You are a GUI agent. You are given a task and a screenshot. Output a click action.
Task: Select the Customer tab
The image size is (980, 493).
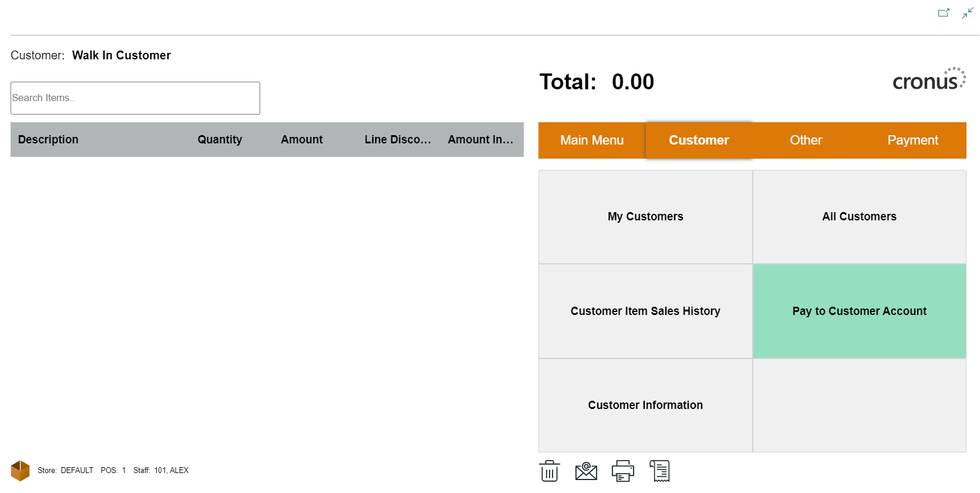point(699,140)
